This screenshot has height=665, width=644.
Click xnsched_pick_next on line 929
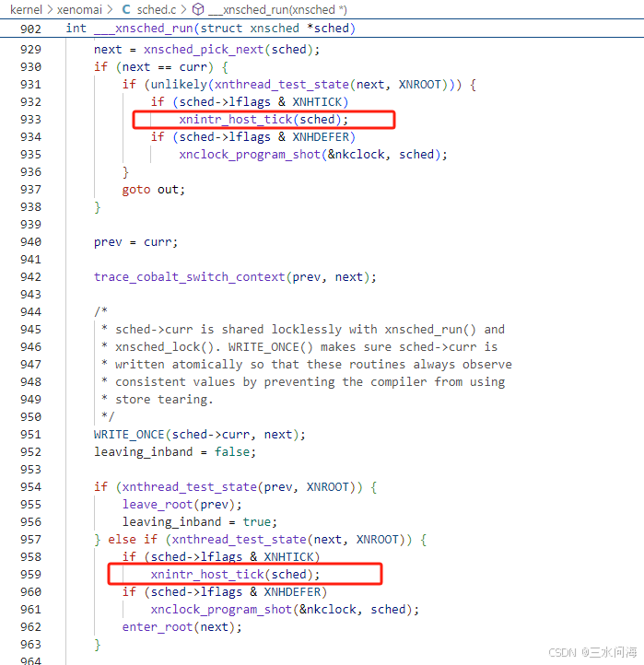(x=204, y=50)
